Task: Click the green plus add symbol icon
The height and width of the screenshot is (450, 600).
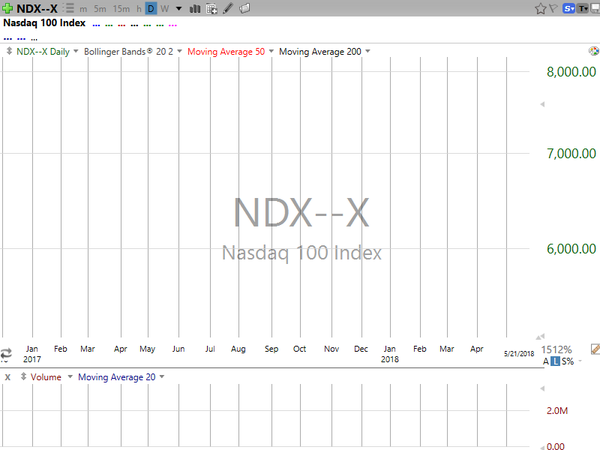Action: (x=7, y=8)
